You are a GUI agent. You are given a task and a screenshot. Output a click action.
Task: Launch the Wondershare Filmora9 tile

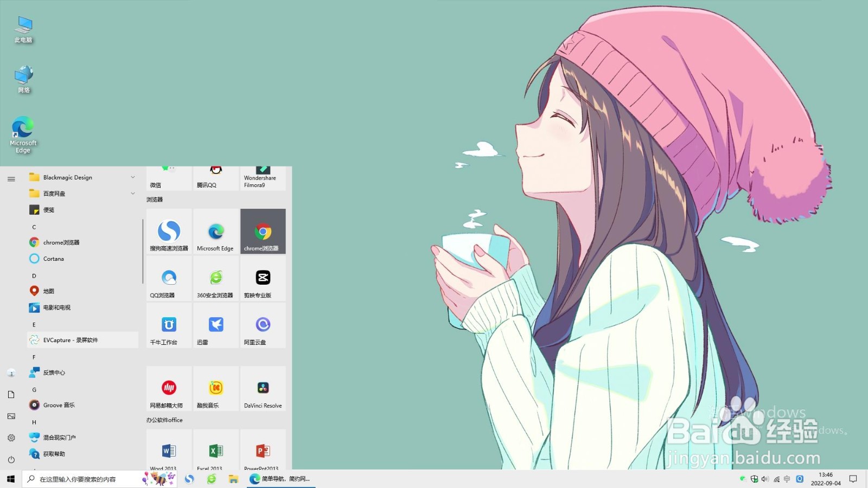point(263,178)
